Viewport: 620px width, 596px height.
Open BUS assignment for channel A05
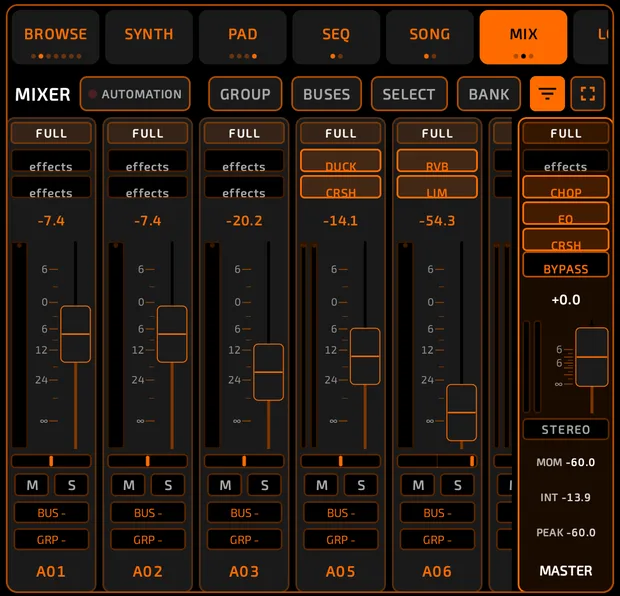tap(341, 513)
